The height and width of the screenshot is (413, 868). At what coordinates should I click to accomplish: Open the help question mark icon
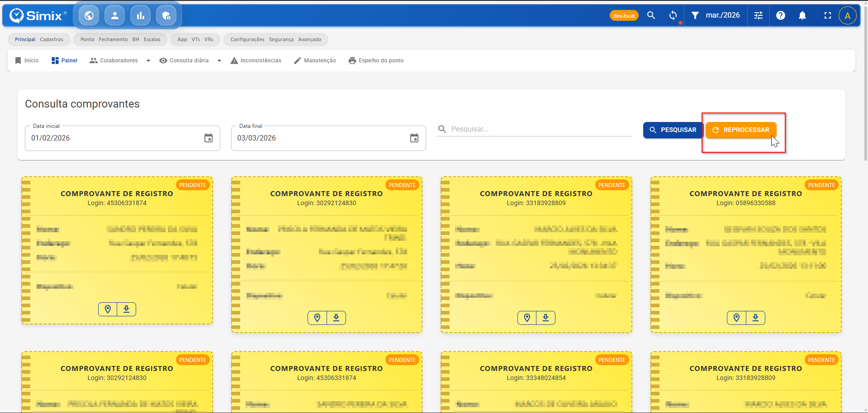point(781,15)
